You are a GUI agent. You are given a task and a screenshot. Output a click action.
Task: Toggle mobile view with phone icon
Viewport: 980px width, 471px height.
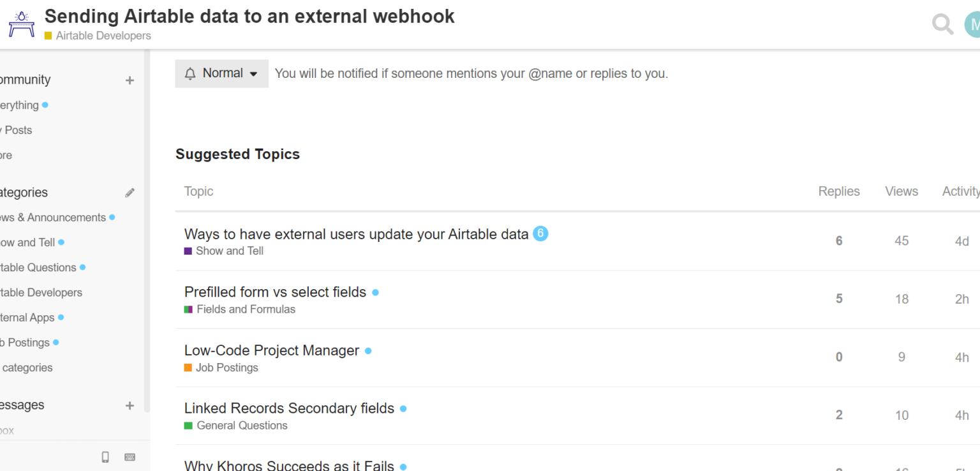pos(106,457)
